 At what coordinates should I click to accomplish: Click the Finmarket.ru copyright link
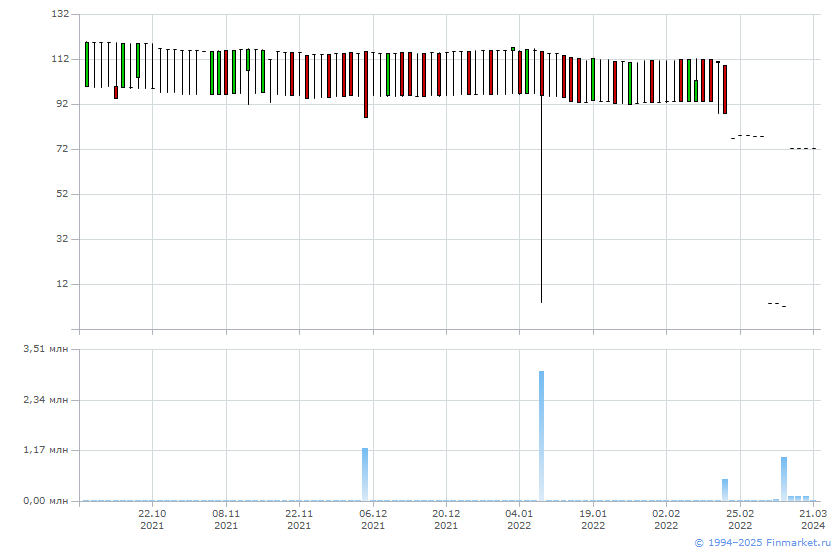click(762, 543)
